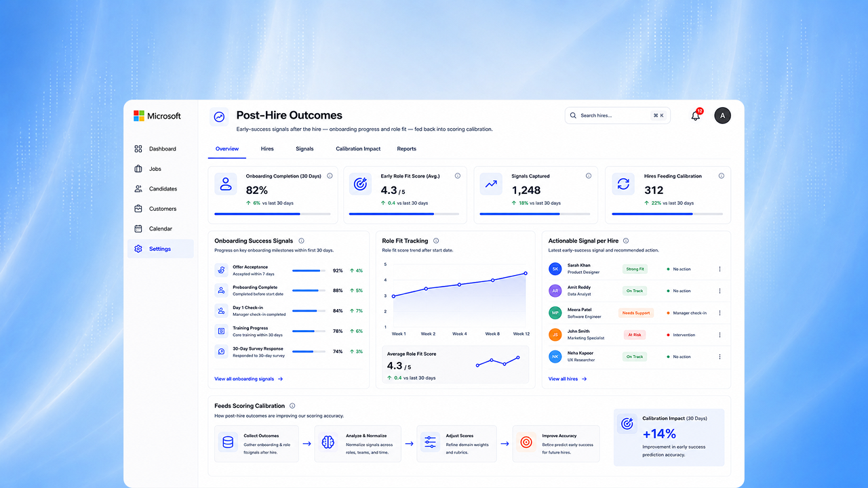This screenshot has height=488, width=868.
Task: Click the Offer Acceptance progress bar
Action: click(x=309, y=270)
